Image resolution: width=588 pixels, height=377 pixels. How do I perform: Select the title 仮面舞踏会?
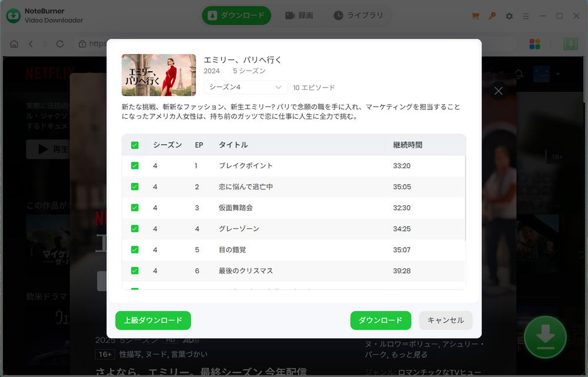(236, 208)
